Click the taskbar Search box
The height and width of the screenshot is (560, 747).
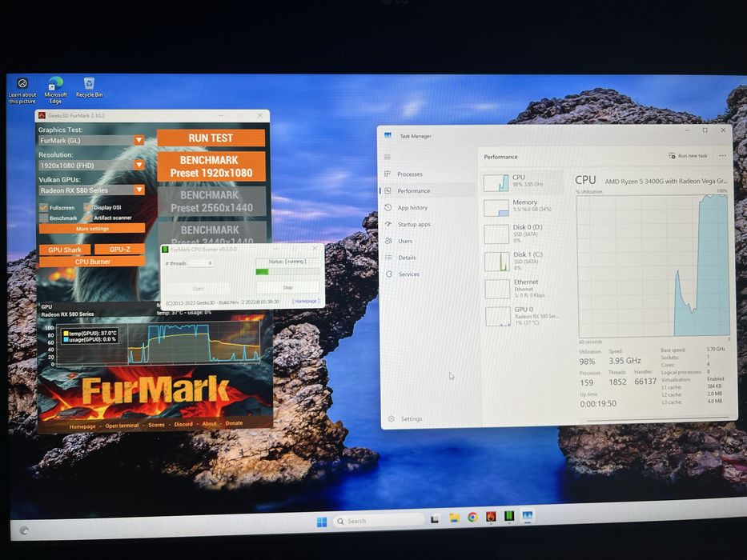click(x=378, y=521)
